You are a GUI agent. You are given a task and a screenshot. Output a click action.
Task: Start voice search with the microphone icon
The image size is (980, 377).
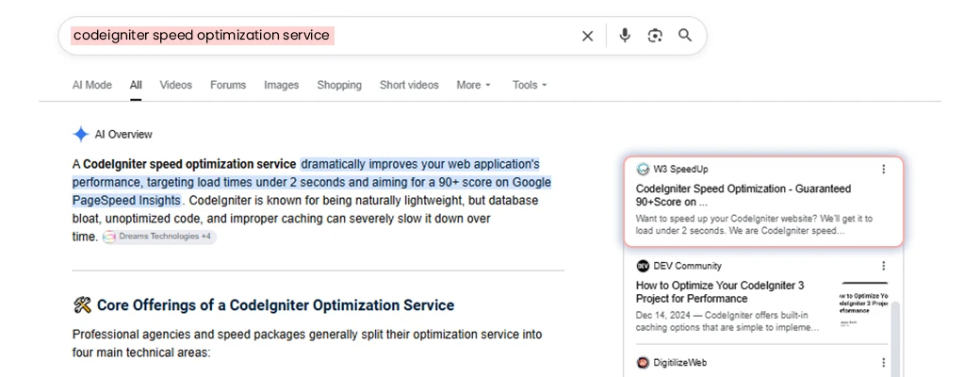625,36
